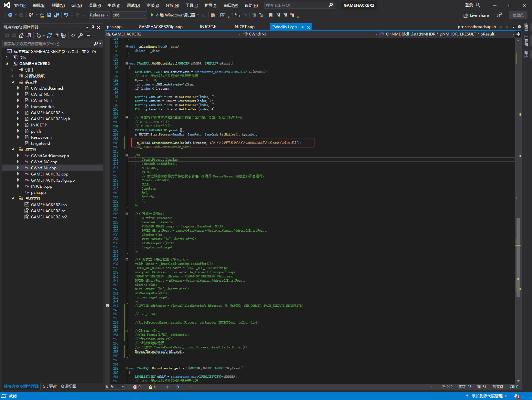Switch between solutions and folder views icon
Viewport: 532px width, 400px height.
[28, 35]
